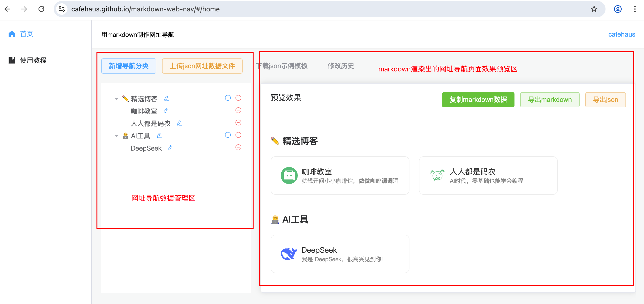Open 使用教程 in the sidebar
Screen dimensions: 644x304
point(33,60)
